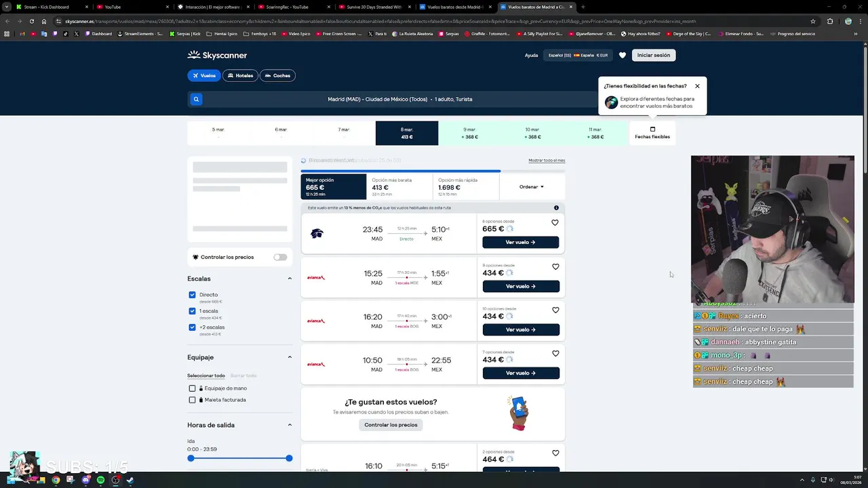The height and width of the screenshot is (488, 868).
Task: Save the 665 € direct flight with heart
Action: pyautogui.click(x=555, y=223)
